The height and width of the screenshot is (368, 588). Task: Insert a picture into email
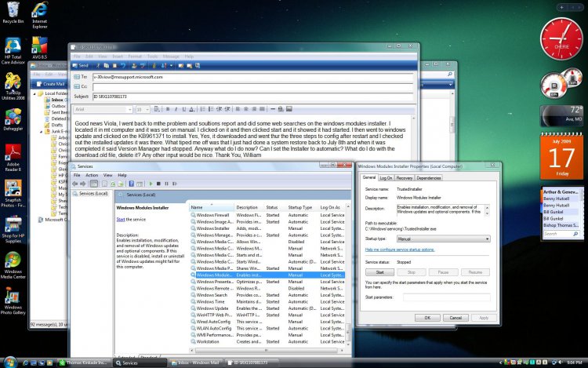click(x=289, y=109)
